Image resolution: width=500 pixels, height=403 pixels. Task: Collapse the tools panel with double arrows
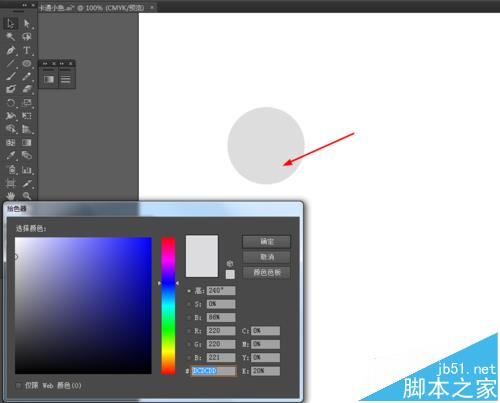pos(25,5)
